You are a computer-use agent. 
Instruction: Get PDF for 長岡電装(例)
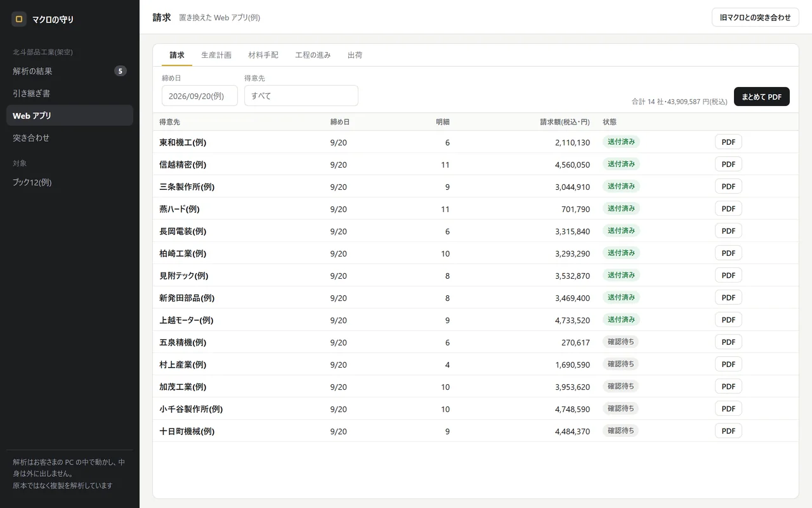728,231
